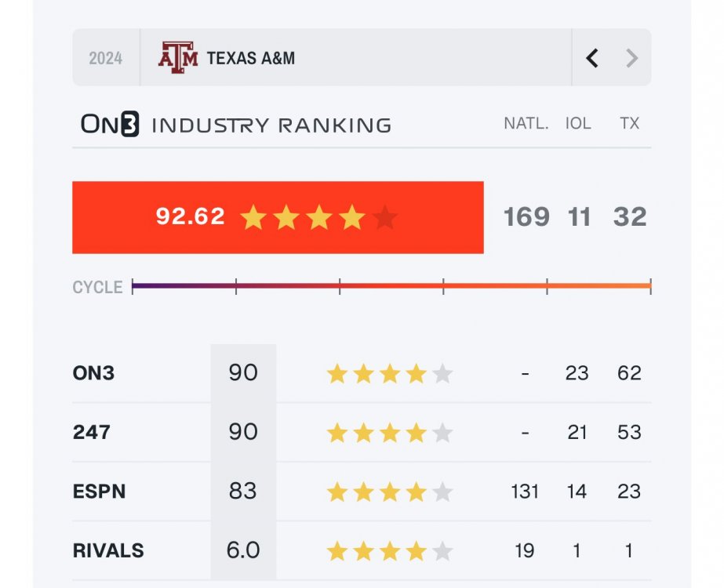Click the national rank 169 value
The width and height of the screenshot is (724, 588).
point(526,217)
